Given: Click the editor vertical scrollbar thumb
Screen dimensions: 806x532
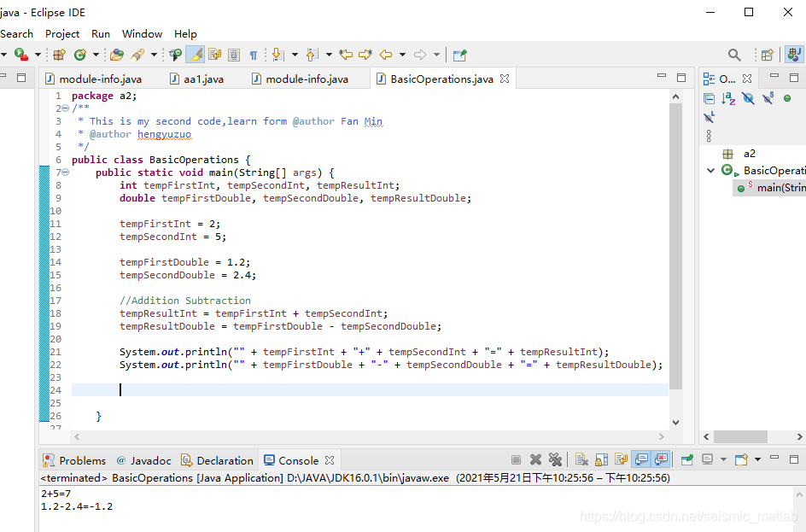Looking at the screenshot, I should (x=676, y=247).
